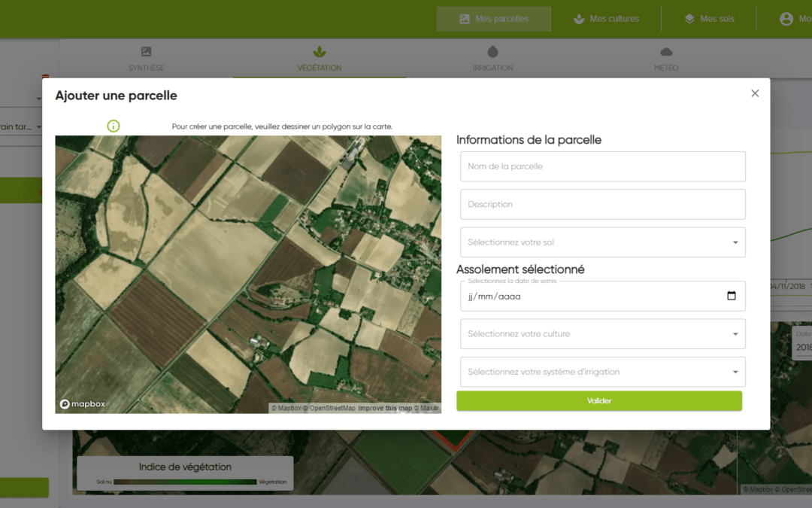Open the Maxar attribution link
Viewport: 812px width, 508px height.
[426, 408]
